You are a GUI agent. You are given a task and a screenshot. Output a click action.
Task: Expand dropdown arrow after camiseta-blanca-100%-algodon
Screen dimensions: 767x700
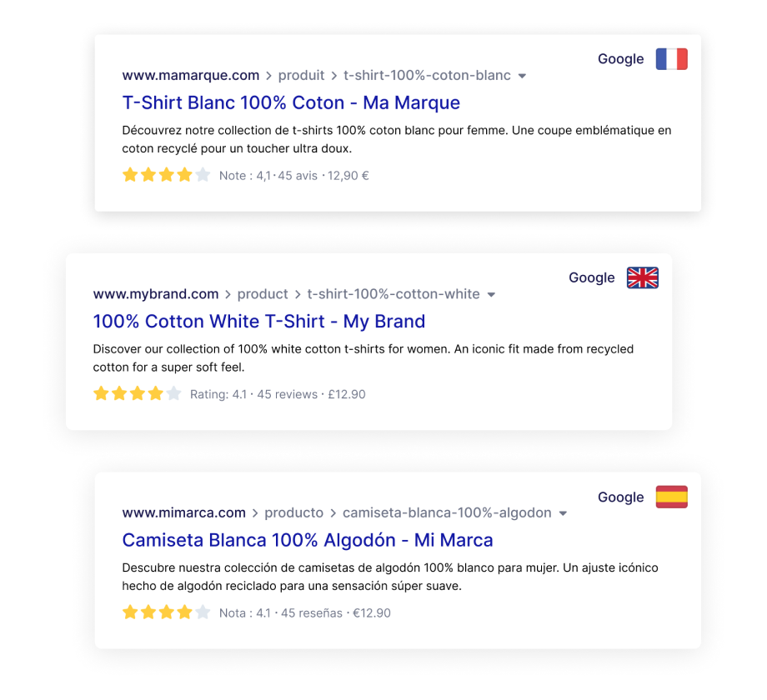(563, 513)
